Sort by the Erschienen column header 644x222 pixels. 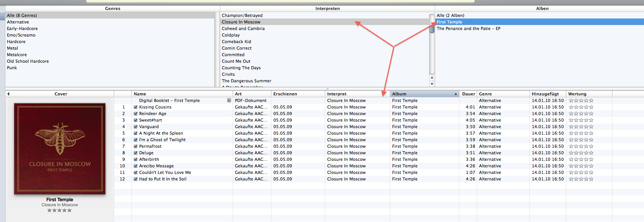(x=298, y=94)
